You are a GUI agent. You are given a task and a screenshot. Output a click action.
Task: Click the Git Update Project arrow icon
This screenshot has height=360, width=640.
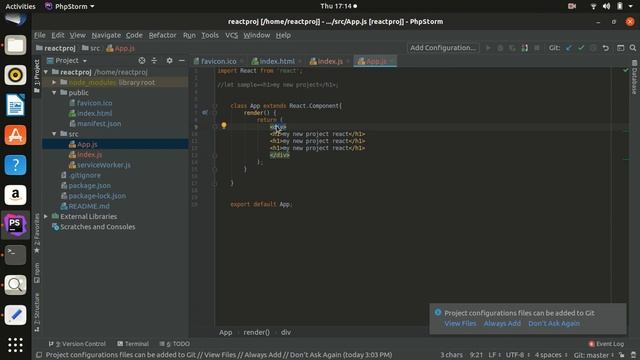pos(569,48)
